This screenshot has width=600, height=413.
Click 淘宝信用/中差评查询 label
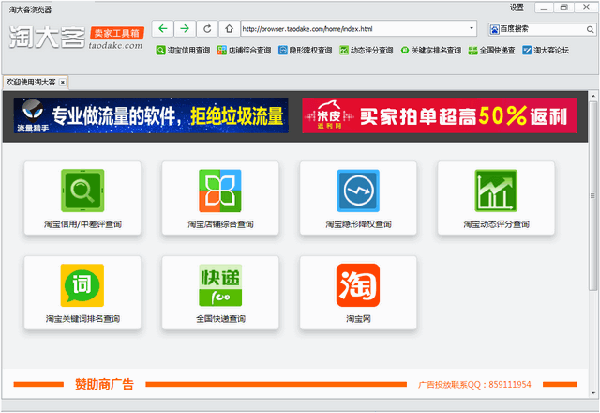coord(83,224)
